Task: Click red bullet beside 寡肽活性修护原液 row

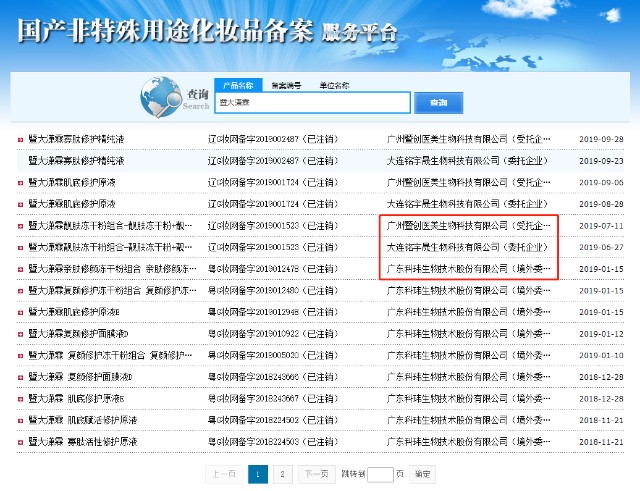Action: coord(20,442)
